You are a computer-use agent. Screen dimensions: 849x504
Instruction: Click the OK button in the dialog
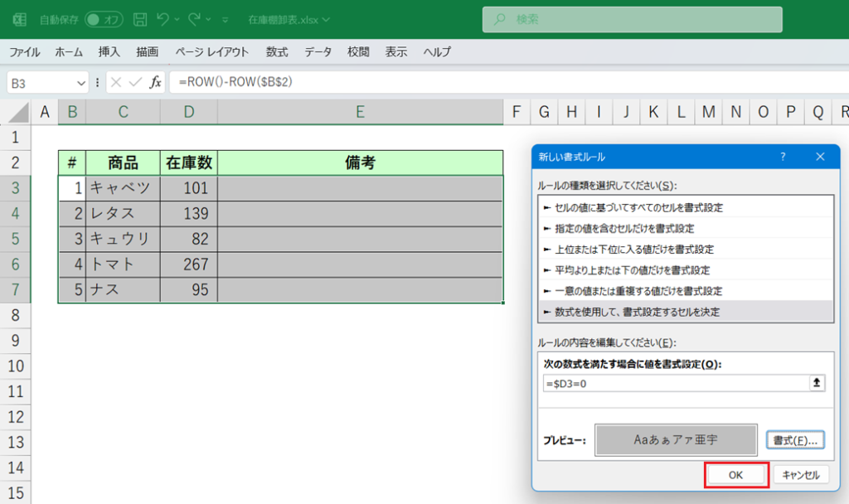pyautogui.click(x=736, y=475)
